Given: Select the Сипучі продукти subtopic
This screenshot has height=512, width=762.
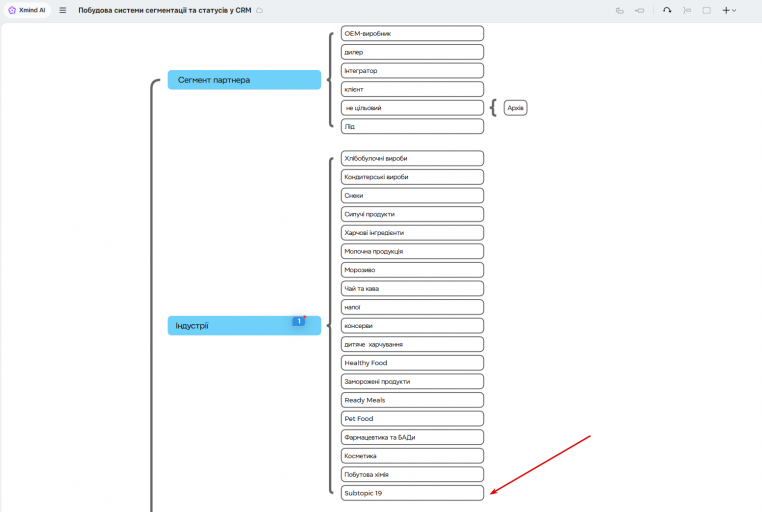Looking at the screenshot, I should (412, 214).
